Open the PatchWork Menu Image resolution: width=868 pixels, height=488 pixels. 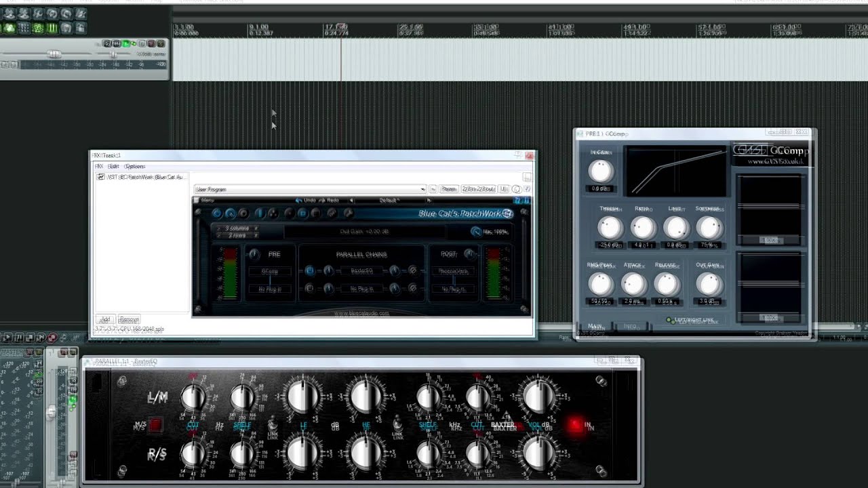pyautogui.click(x=205, y=200)
